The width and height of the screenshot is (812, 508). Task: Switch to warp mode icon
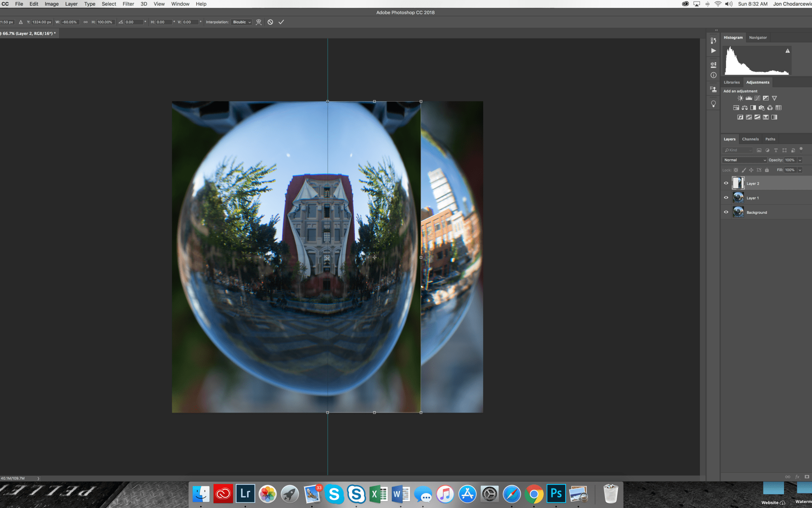click(x=259, y=22)
